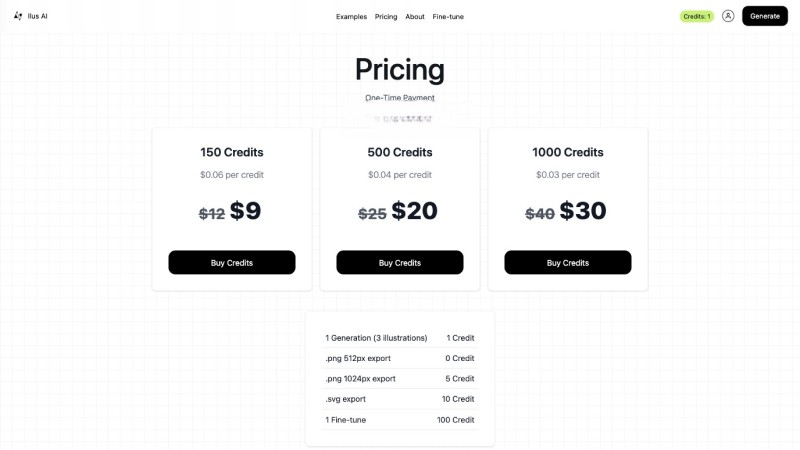
Task: Buy the 1000 Credits package
Action: coord(568,262)
